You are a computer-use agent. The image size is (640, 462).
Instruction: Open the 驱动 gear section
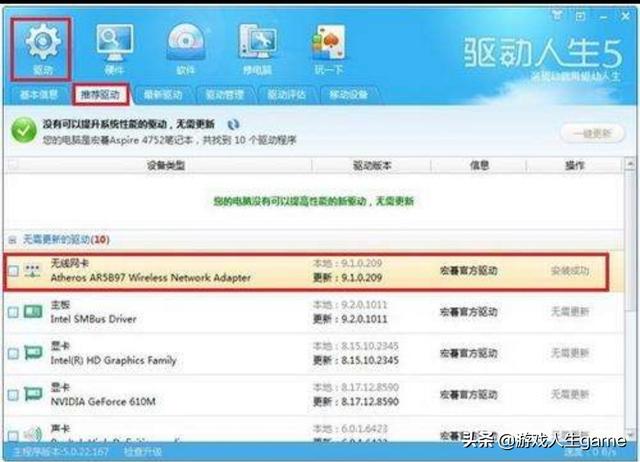(41, 49)
